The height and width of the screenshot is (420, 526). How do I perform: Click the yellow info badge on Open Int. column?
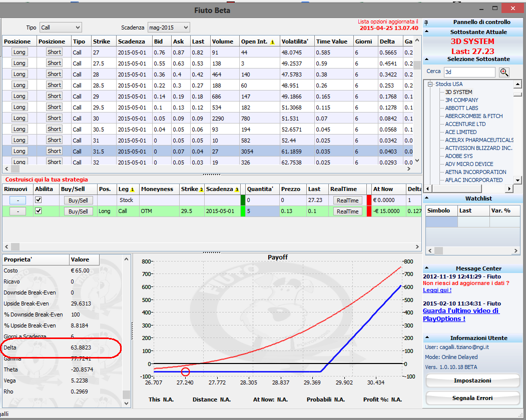272,42
